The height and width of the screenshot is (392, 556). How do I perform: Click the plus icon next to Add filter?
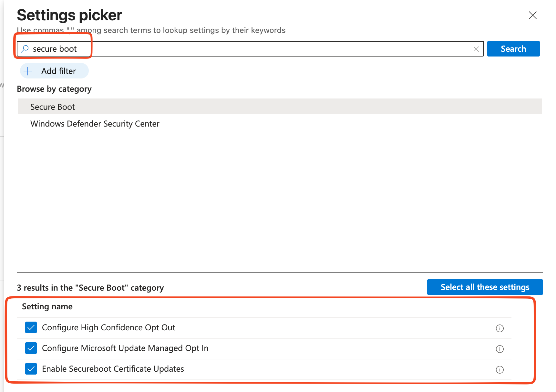(x=28, y=71)
